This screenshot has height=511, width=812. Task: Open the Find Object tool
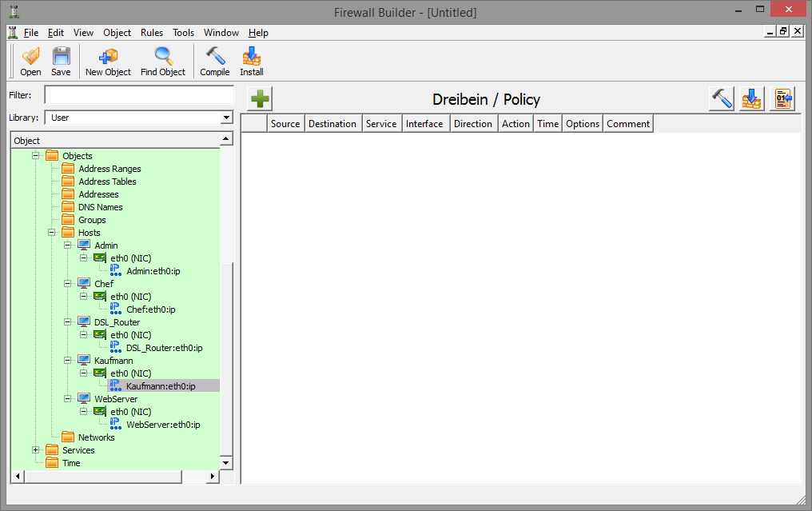click(163, 61)
